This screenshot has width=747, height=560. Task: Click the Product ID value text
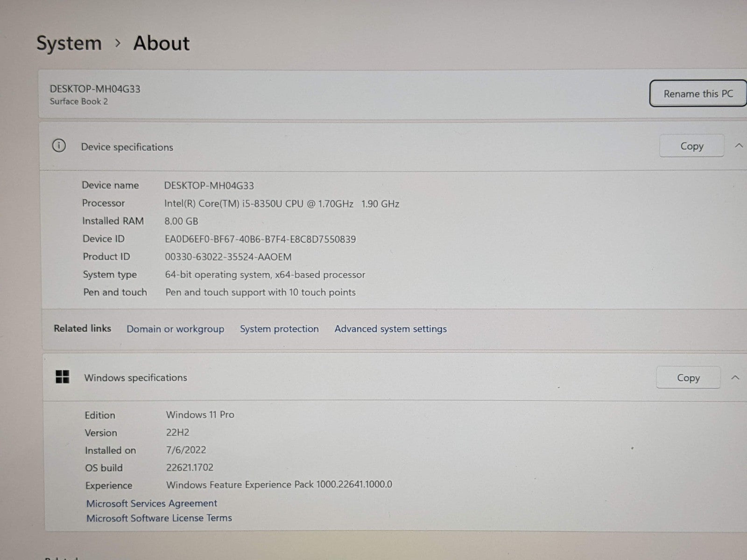(228, 257)
